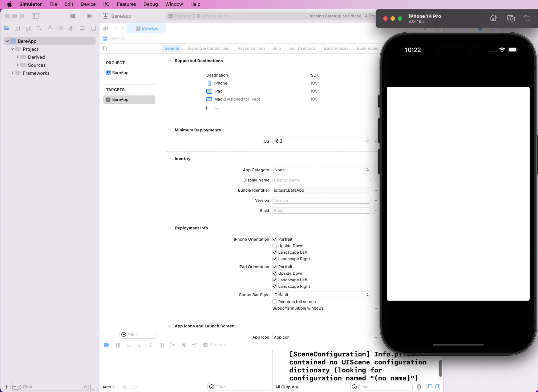Collapse the Supported Destinations section
Image resolution: width=538 pixels, height=392 pixels.
coord(170,61)
